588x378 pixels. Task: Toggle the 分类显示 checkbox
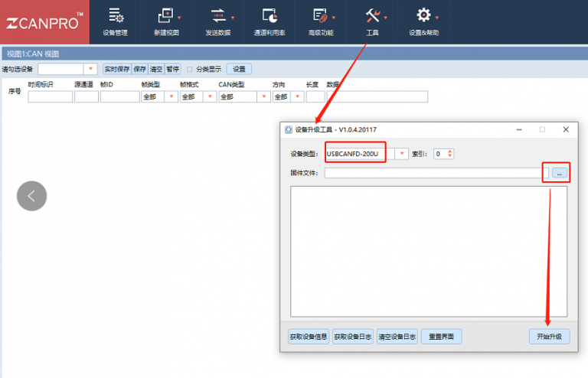click(190, 69)
